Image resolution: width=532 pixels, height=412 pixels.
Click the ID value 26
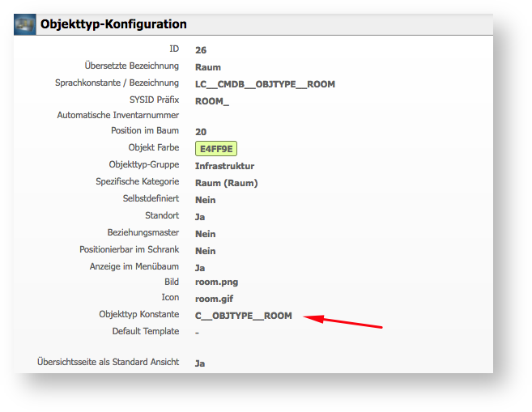(x=201, y=50)
